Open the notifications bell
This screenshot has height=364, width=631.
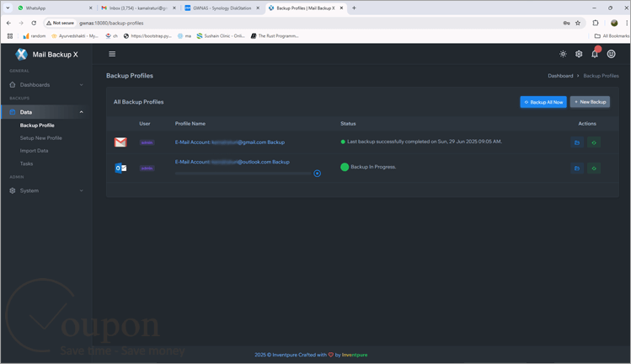tap(595, 54)
